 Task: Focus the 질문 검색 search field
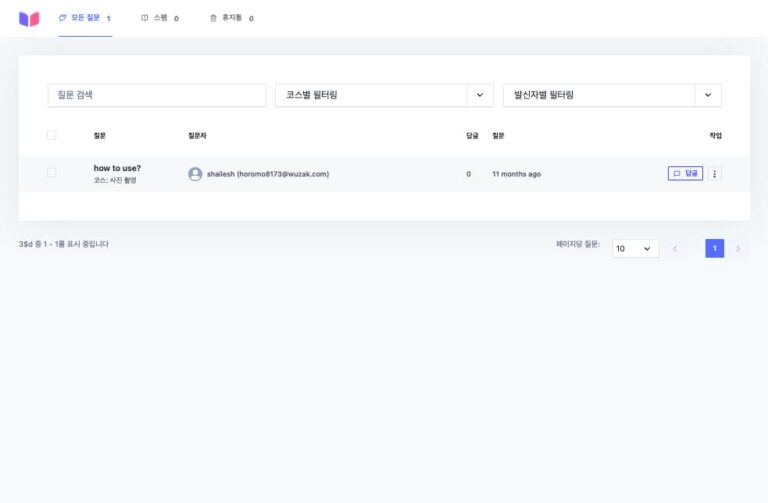click(x=156, y=95)
